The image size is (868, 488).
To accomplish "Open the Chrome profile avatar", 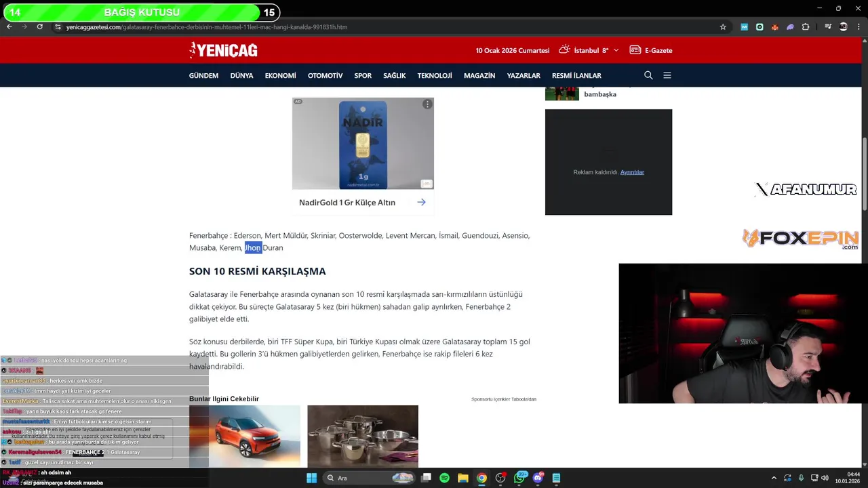I will 843,27.
